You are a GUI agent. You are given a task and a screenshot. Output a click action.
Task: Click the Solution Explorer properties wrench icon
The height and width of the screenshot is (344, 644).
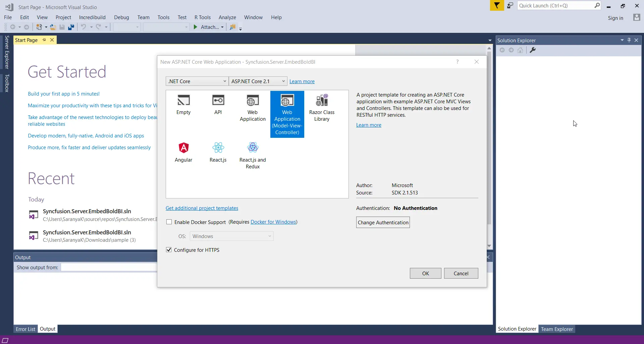pyautogui.click(x=533, y=50)
